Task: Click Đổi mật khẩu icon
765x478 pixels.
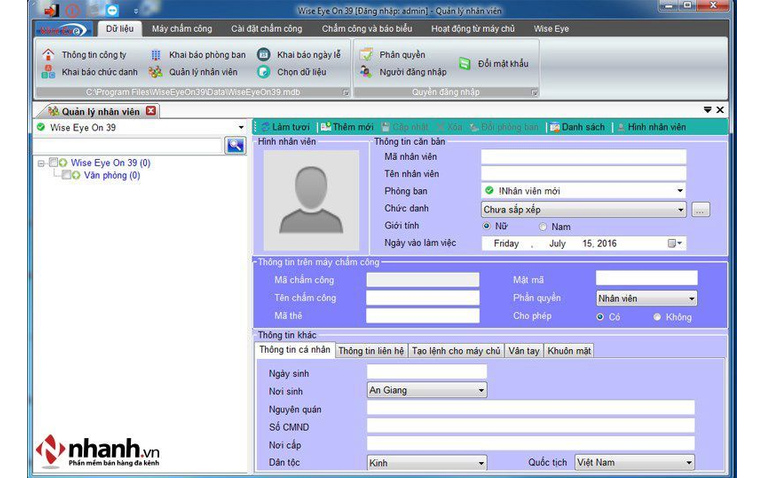Action: 464,63
